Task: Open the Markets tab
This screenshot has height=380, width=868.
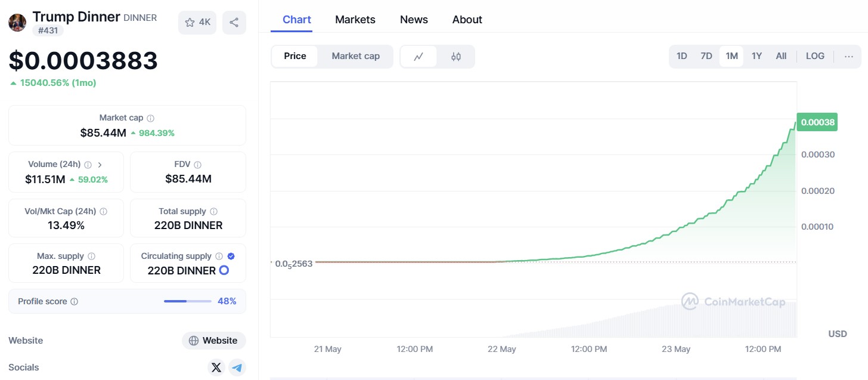Action: coord(355,20)
